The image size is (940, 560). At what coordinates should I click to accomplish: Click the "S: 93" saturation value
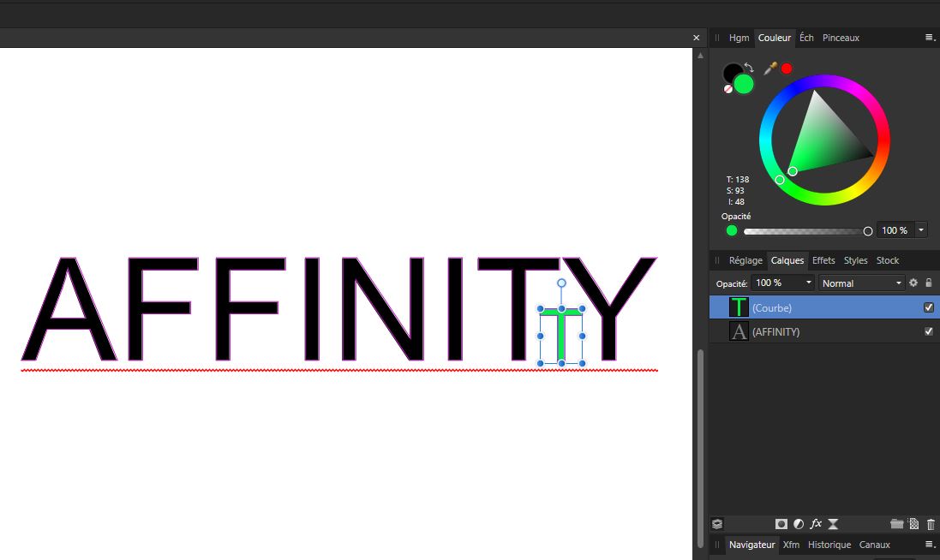pos(735,190)
